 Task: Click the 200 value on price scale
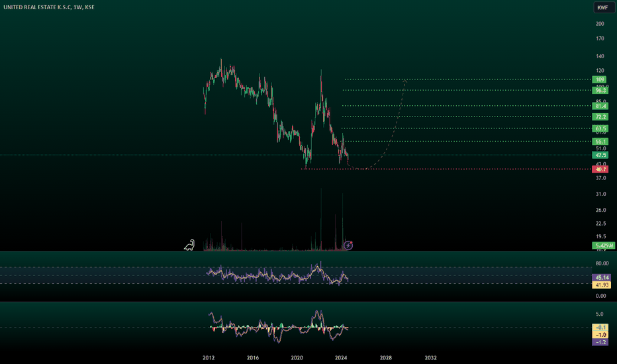[x=600, y=24]
